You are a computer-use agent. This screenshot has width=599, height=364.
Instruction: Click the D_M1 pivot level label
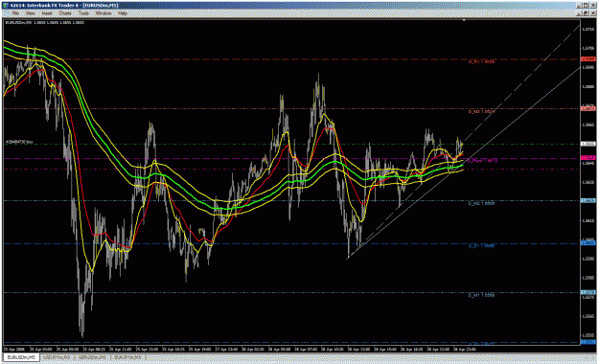click(x=481, y=295)
